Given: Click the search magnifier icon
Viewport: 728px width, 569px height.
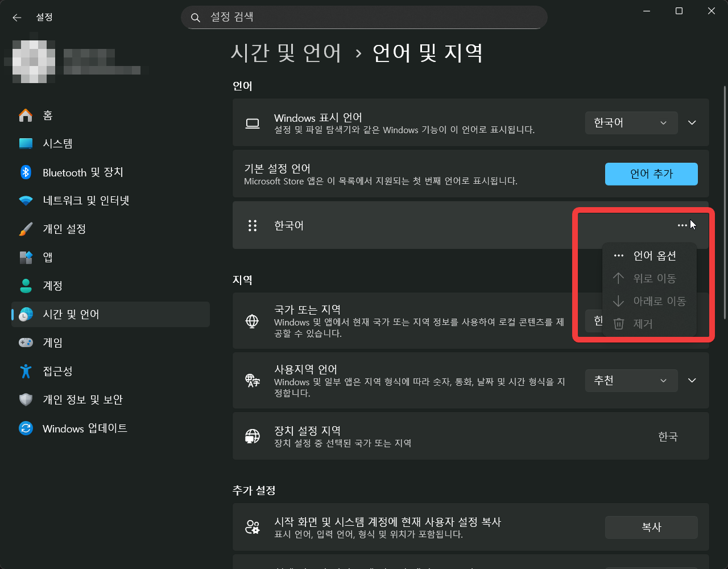Looking at the screenshot, I should point(196,18).
